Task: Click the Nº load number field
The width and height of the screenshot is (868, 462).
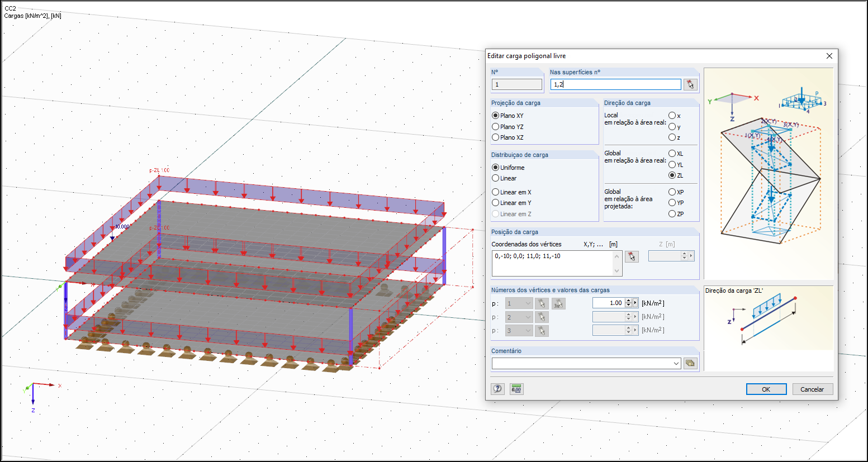Action: [517, 84]
